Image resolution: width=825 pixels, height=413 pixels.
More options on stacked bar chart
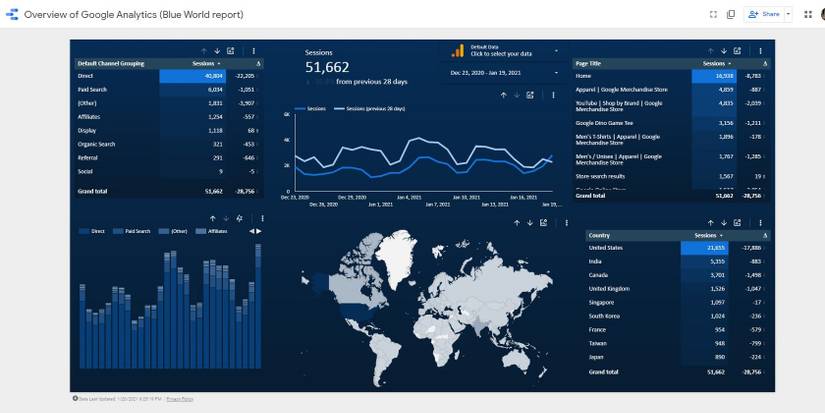click(262, 218)
